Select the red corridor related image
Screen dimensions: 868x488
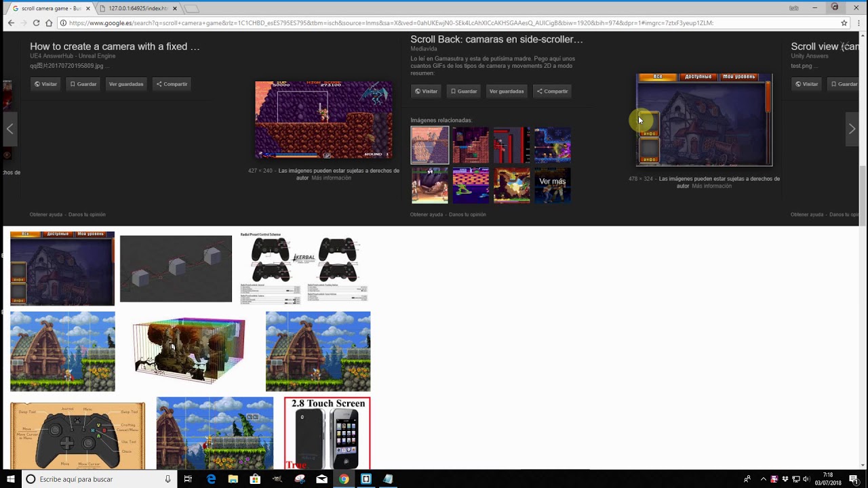[512, 145]
